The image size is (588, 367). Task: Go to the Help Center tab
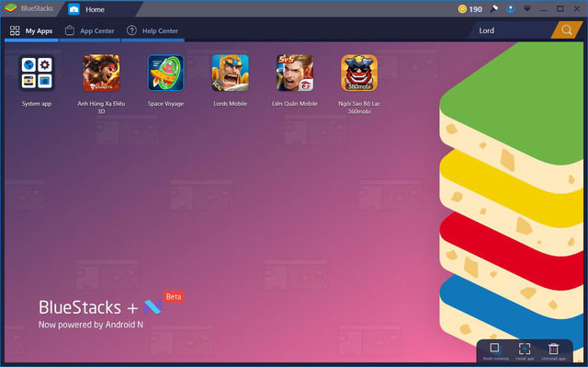pos(153,30)
